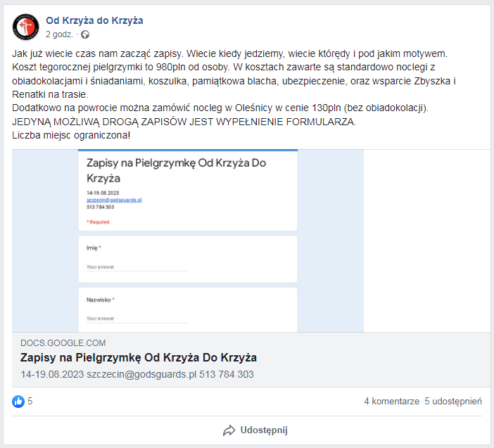View the "5 udostępnień" shares list
The height and width of the screenshot is (448, 494).
click(453, 402)
